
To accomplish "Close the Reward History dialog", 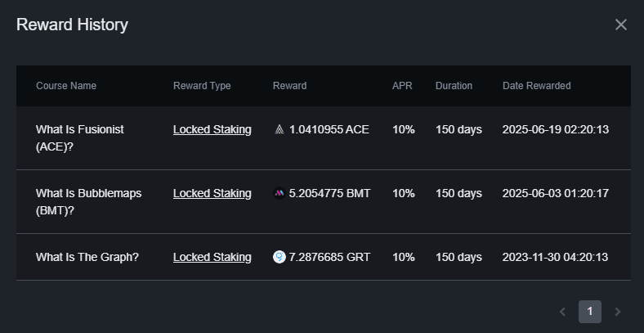I will 621,25.
